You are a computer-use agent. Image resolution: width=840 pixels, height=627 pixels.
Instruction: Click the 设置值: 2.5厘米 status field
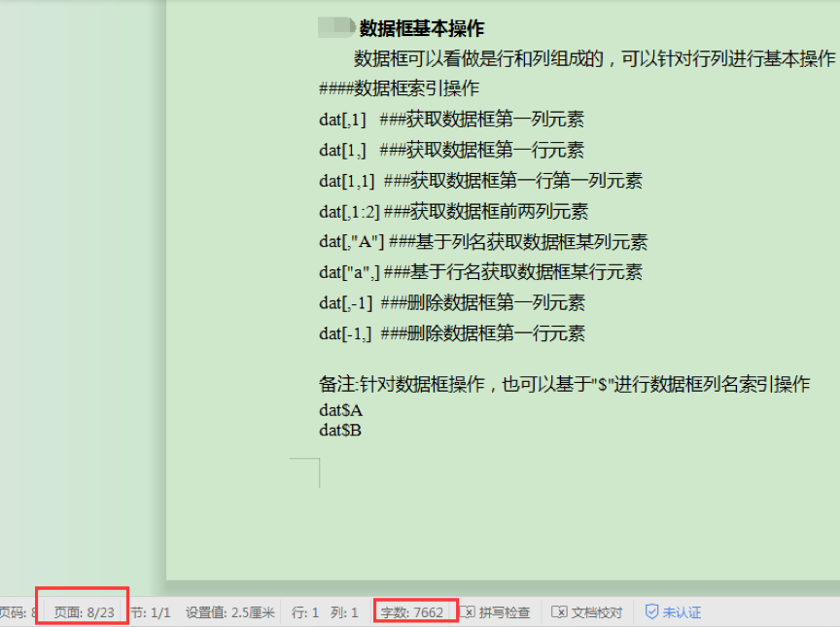coord(230,612)
